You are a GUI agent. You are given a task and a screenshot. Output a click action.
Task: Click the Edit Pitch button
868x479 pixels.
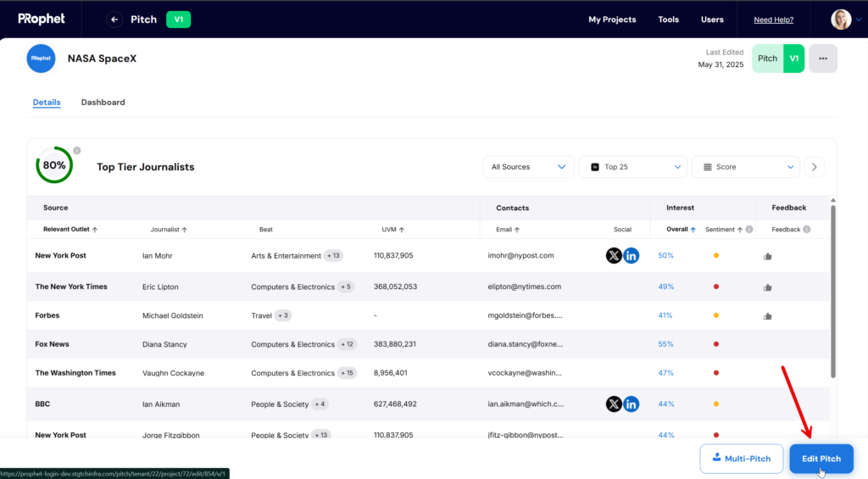click(821, 459)
